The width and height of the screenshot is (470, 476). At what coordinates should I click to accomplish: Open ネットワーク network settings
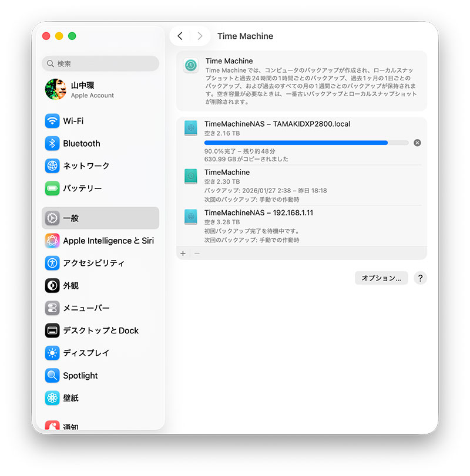(100, 166)
